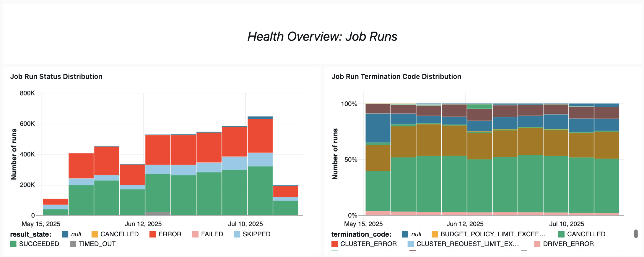Hide the SUCCEEDED series via its legend label

pos(39,244)
